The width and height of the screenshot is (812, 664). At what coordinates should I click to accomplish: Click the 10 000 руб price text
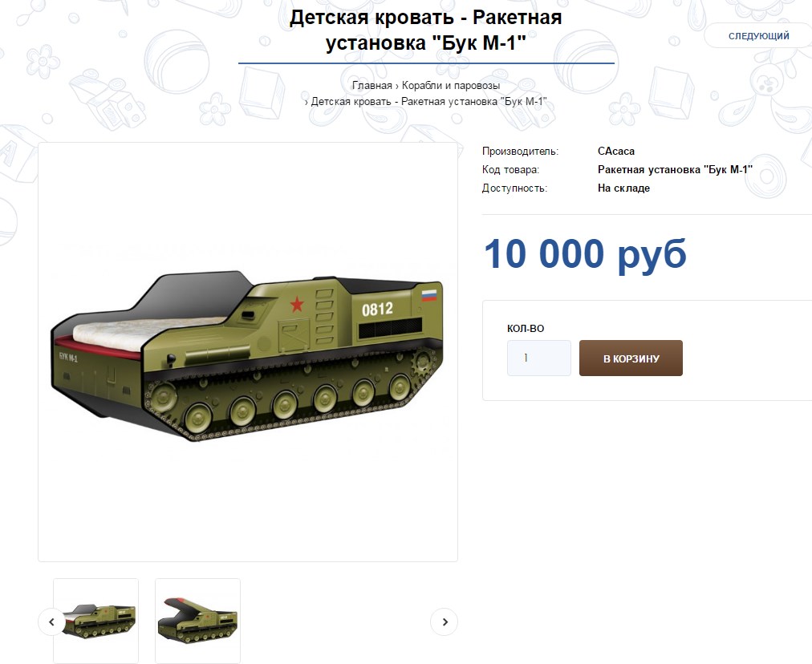(x=585, y=253)
